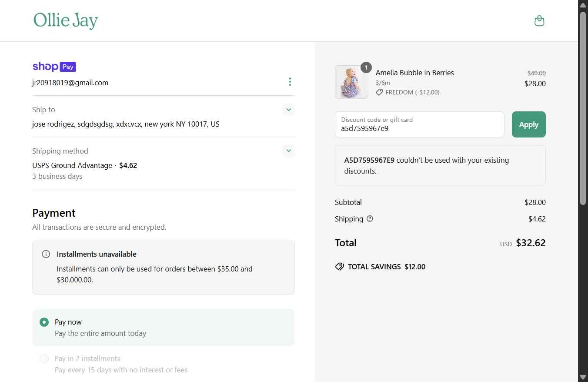Click the Installments unavailable info icon

tap(46, 254)
